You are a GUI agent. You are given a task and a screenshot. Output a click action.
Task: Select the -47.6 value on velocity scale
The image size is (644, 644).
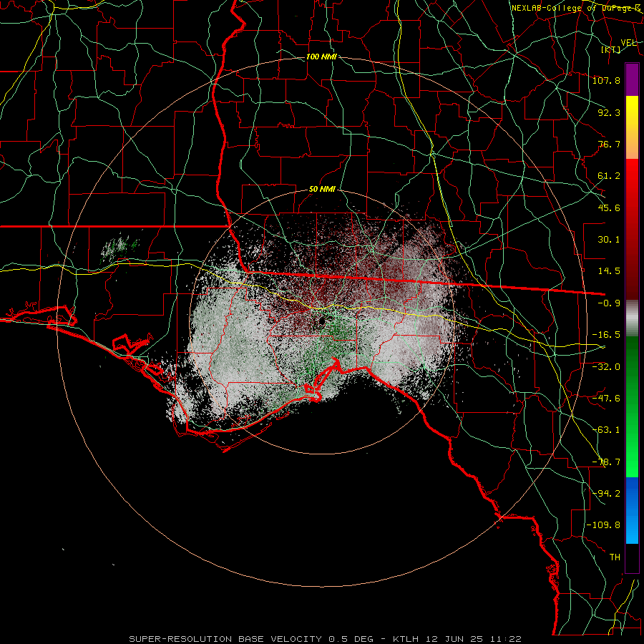(606, 398)
